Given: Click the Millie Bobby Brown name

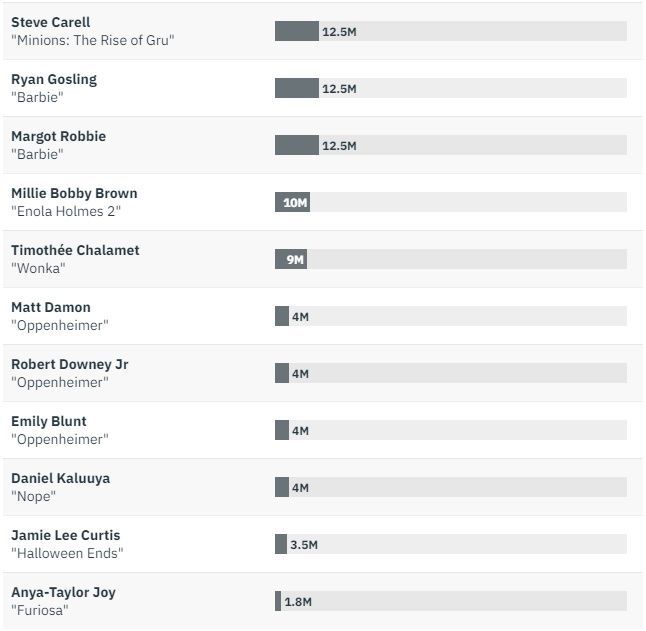Looking at the screenshot, I should pyautogui.click(x=74, y=193).
